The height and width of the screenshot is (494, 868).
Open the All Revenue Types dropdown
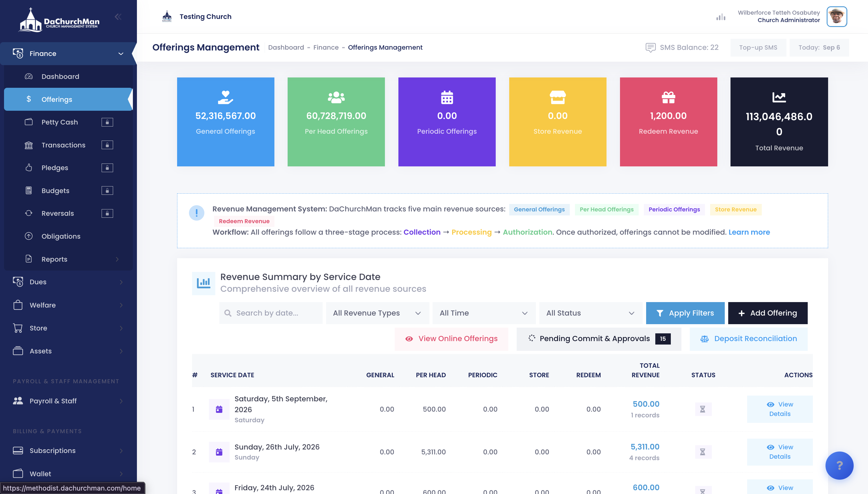point(377,313)
